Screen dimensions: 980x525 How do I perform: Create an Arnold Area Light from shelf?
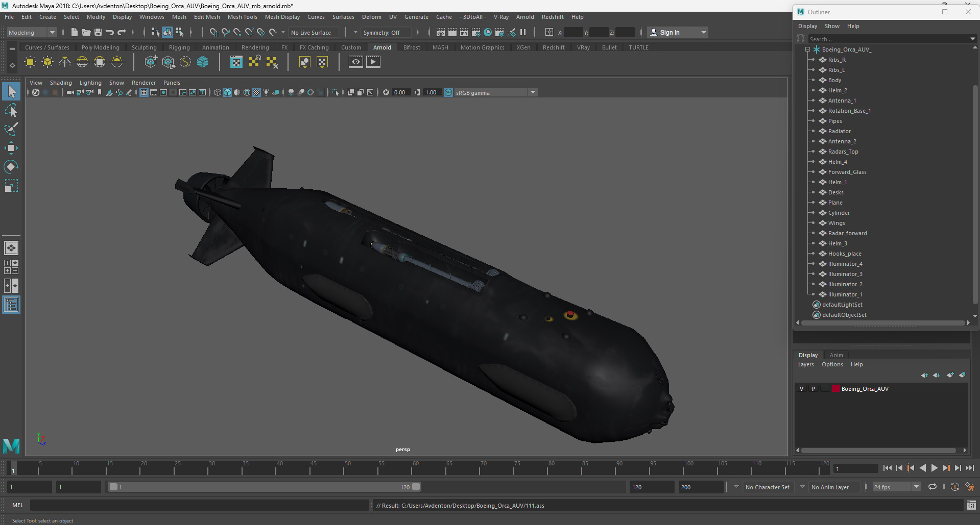coord(30,62)
